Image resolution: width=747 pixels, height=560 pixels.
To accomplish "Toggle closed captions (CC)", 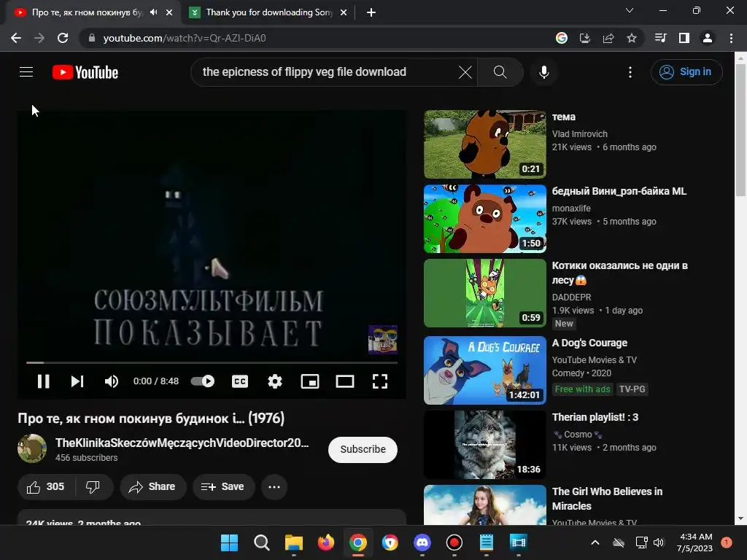I will pyautogui.click(x=239, y=381).
